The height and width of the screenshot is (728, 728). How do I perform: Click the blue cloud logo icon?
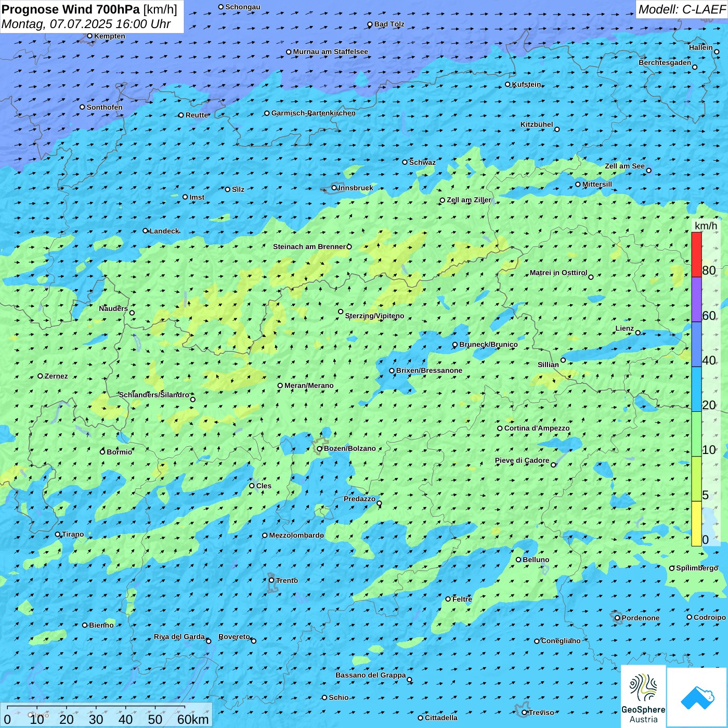click(697, 697)
